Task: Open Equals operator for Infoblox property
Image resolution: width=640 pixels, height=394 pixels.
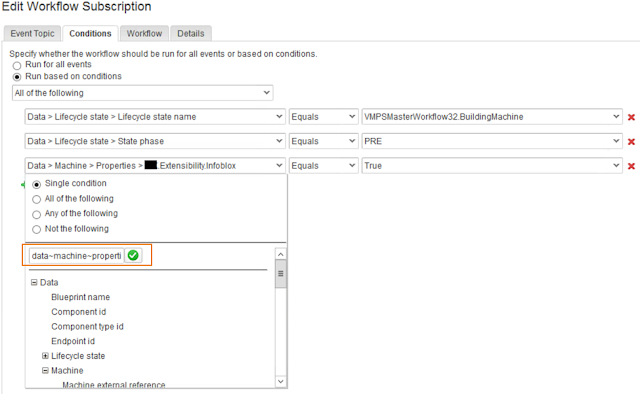Action: (x=324, y=166)
